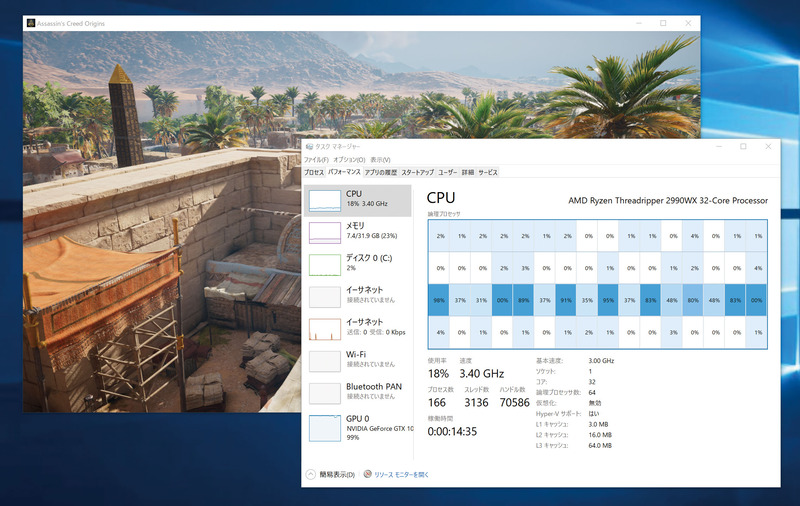The image size is (800, 506).
Task: Select the パフォーマンス tab
Action: click(344, 172)
